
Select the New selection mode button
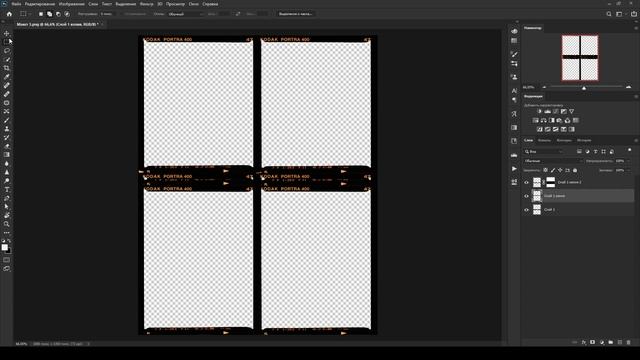coord(41,14)
